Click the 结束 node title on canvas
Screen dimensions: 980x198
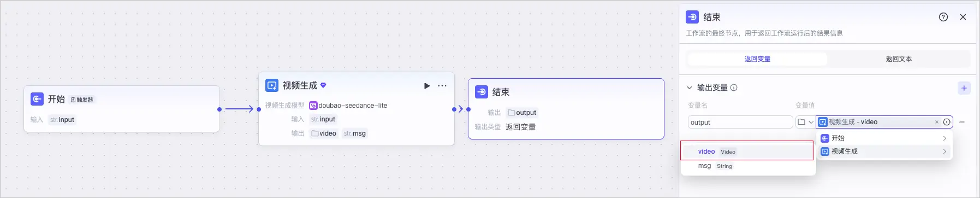tap(501, 92)
